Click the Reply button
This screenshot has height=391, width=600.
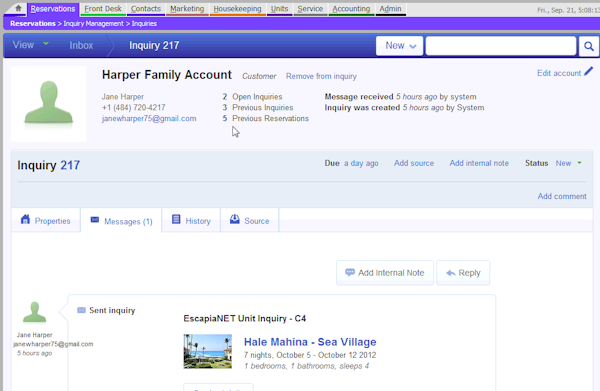[463, 273]
